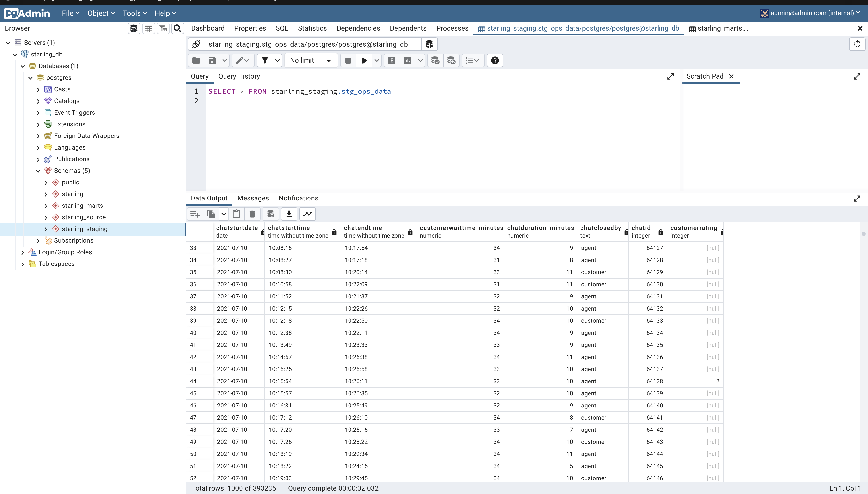Click the Save File disk icon

click(x=212, y=60)
